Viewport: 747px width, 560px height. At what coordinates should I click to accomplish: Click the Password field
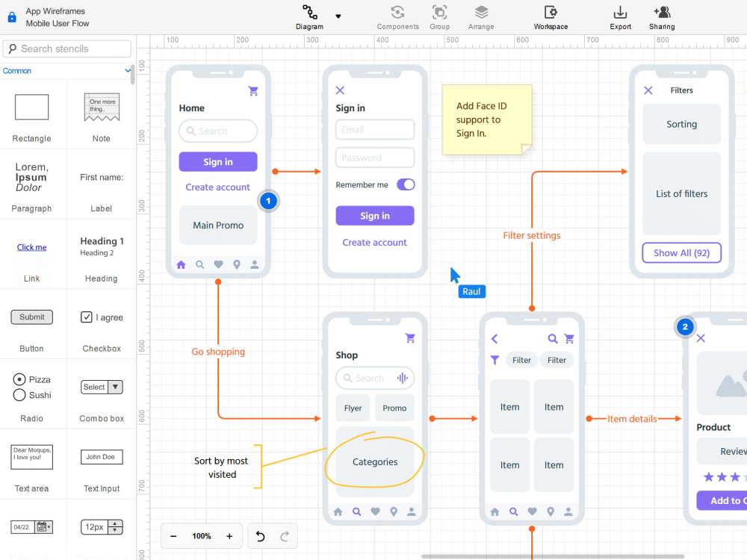(375, 158)
